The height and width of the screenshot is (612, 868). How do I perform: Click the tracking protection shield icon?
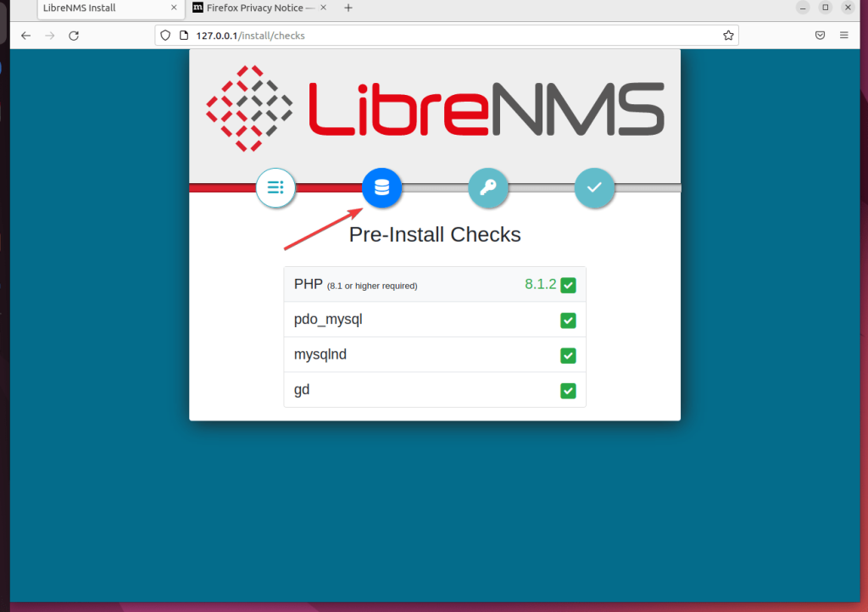[165, 36]
